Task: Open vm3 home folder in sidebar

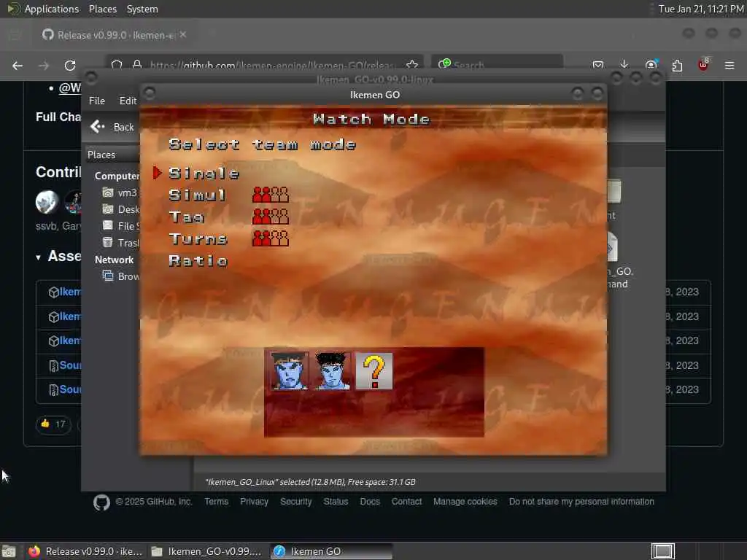Action: click(x=120, y=192)
